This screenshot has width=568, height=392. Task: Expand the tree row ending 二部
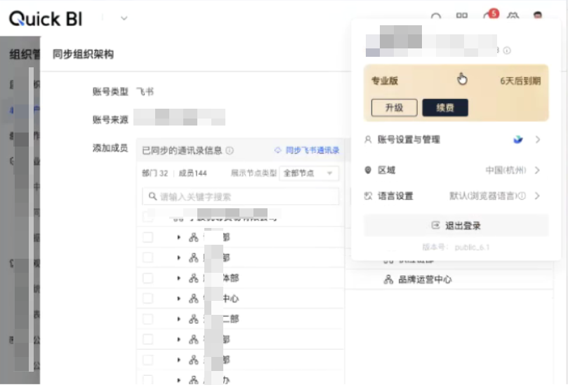pos(178,319)
